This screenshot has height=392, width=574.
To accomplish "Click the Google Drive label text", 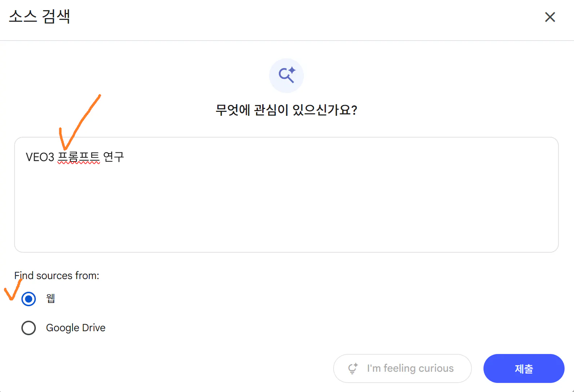I will click(76, 328).
